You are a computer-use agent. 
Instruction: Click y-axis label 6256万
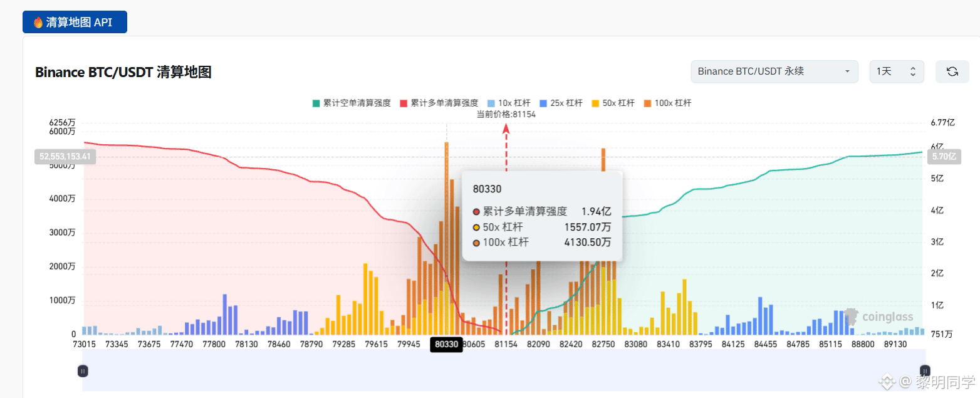click(62, 123)
